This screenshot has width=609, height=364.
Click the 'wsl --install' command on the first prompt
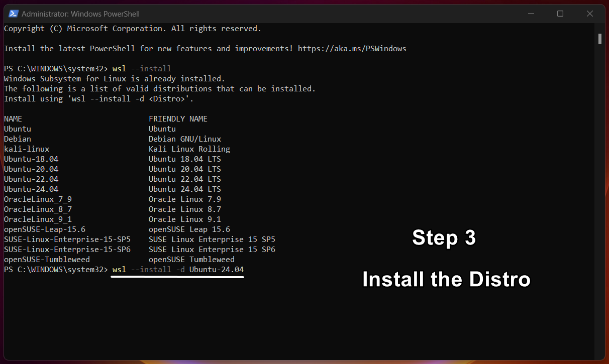tap(142, 69)
